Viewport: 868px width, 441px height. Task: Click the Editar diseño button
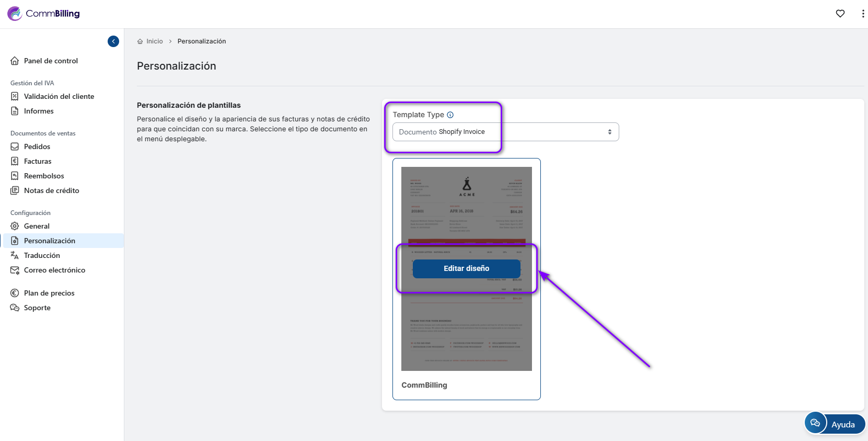[x=466, y=268]
